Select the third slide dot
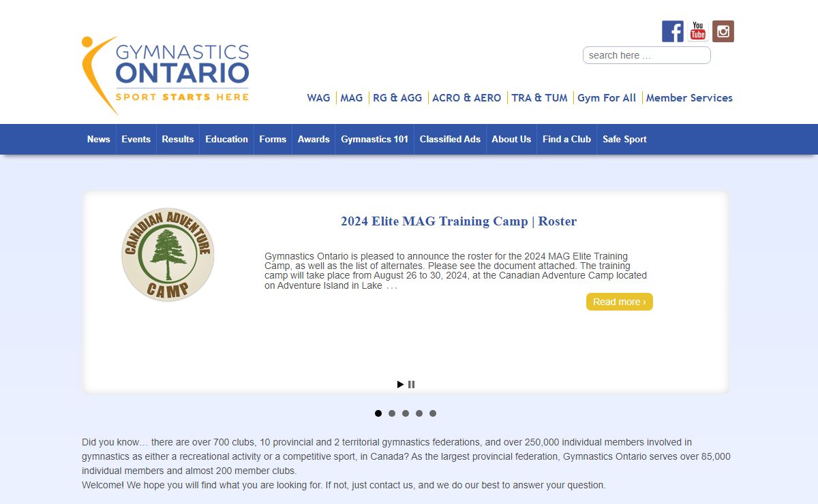Image resolution: width=818 pixels, height=504 pixels. 406,413
